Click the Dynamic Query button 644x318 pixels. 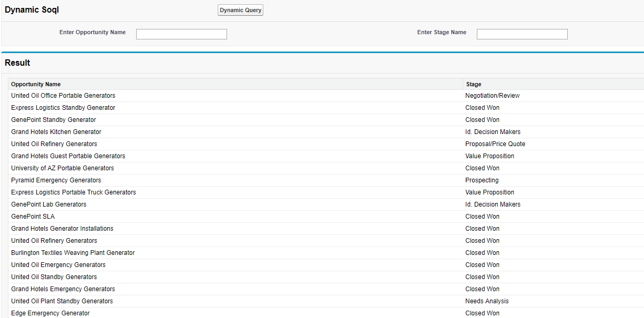point(240,10)
